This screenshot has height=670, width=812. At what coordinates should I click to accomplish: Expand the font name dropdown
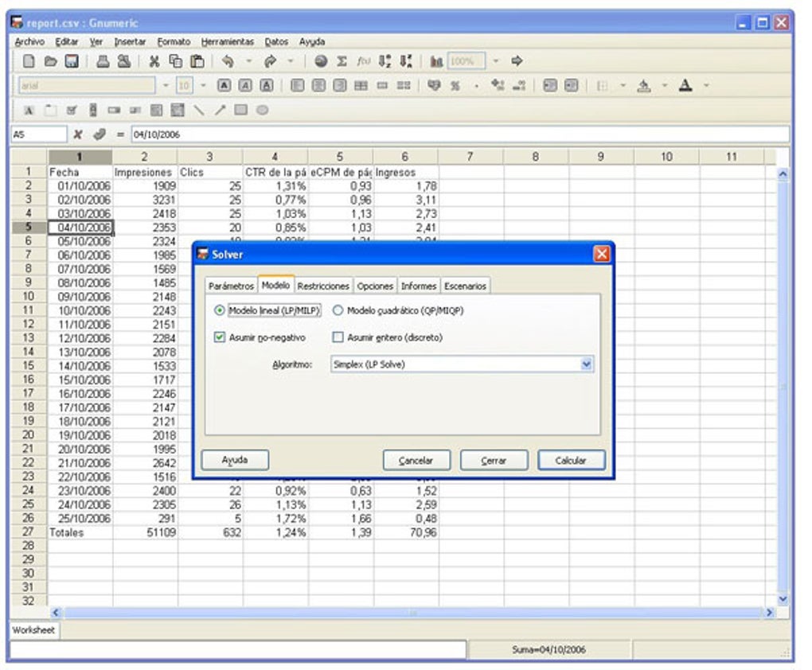tap(166, 85)
